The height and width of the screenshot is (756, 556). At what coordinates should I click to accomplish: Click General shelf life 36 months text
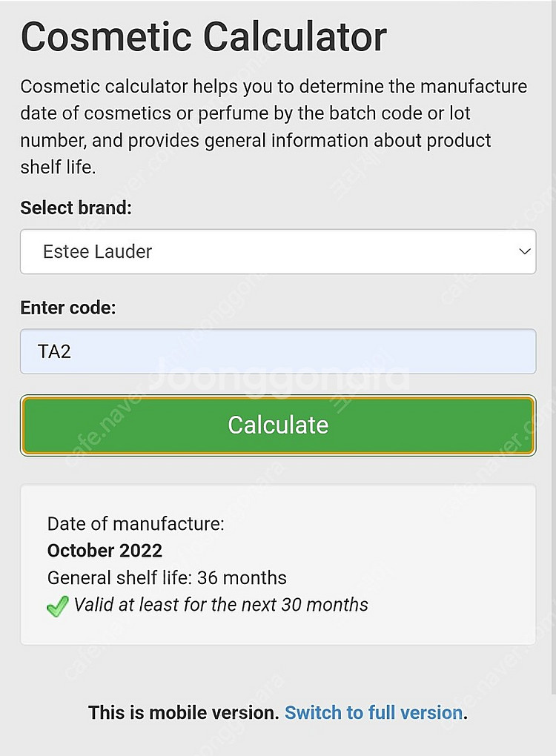(167, 578)
